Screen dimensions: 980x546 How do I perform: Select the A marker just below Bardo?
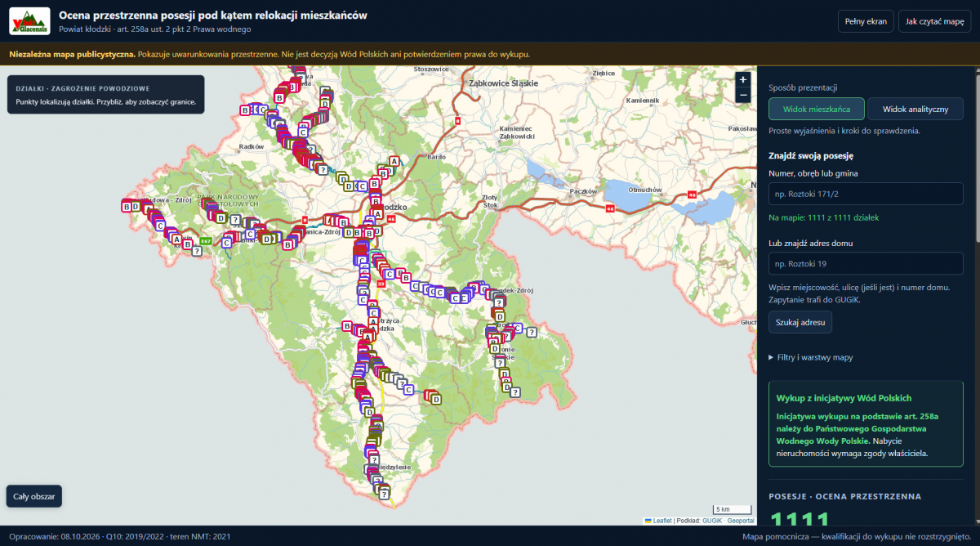[x=394, y=162]
